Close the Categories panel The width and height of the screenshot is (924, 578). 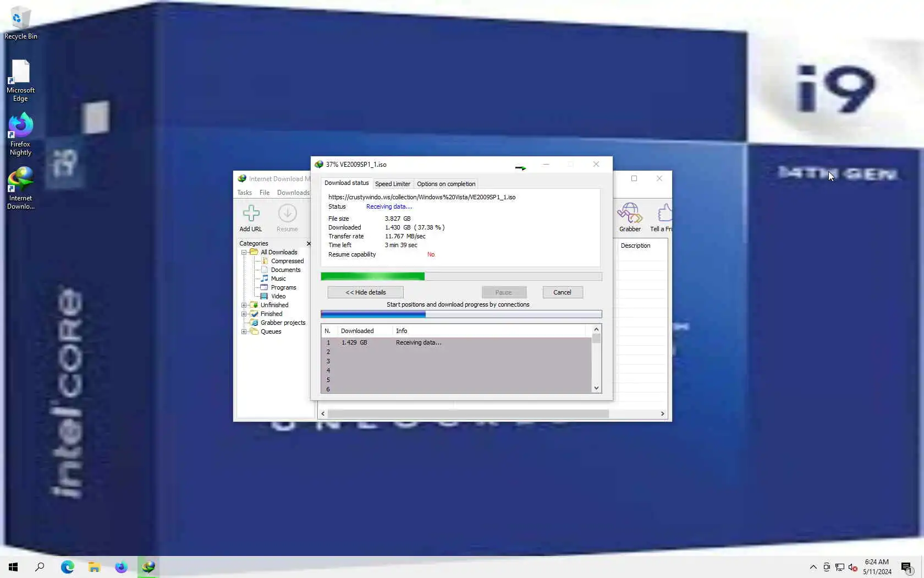[309, 243]
